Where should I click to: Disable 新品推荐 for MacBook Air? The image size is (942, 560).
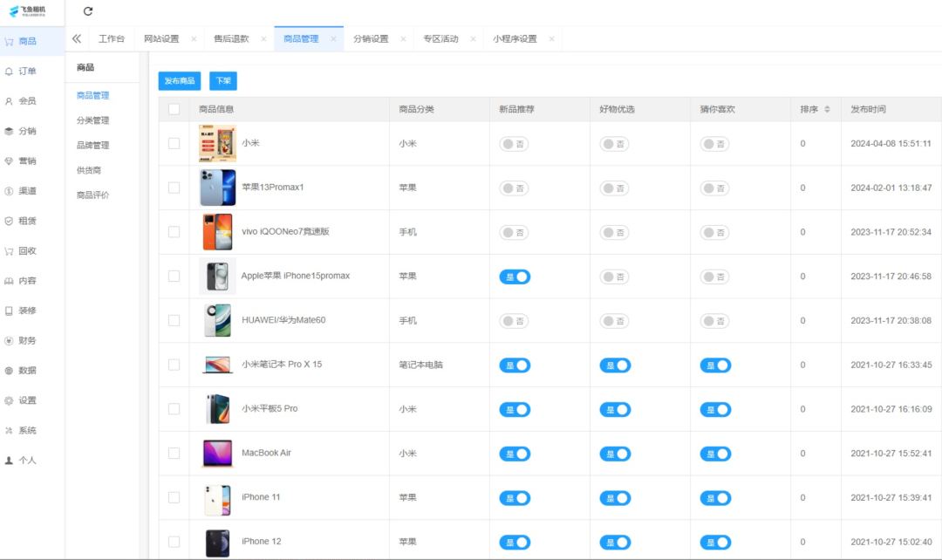515,454
